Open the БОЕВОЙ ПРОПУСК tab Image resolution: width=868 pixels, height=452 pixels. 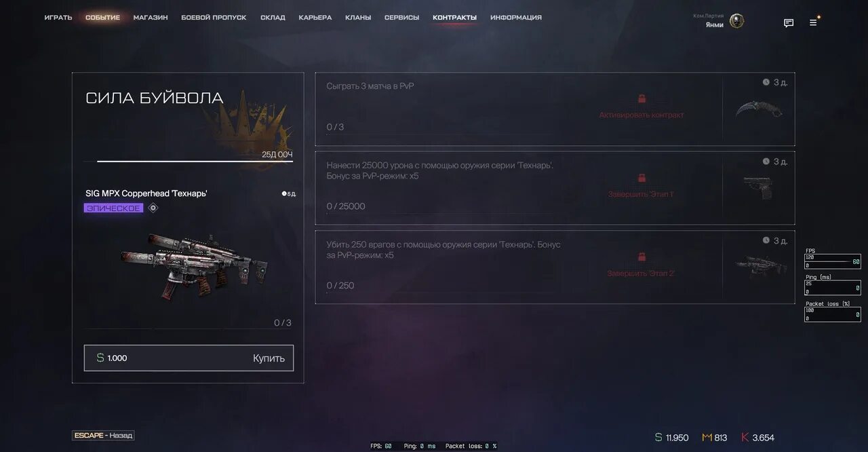214,18
